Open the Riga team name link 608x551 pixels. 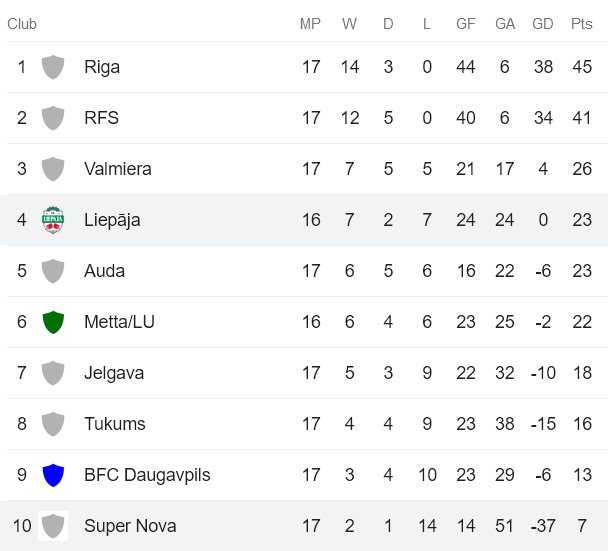(102, 67)
